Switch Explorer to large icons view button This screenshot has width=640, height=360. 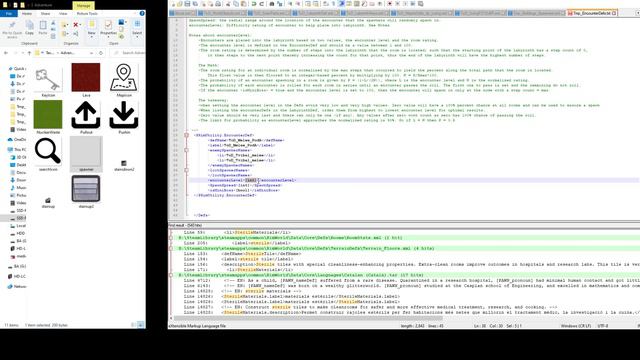pyautogui.click(x=140, y=325)
